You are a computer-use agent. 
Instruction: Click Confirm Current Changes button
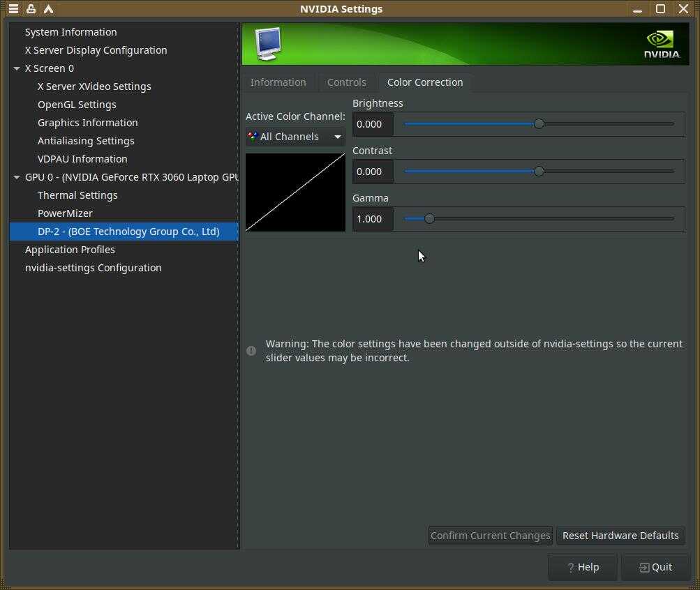pos(490,535)
